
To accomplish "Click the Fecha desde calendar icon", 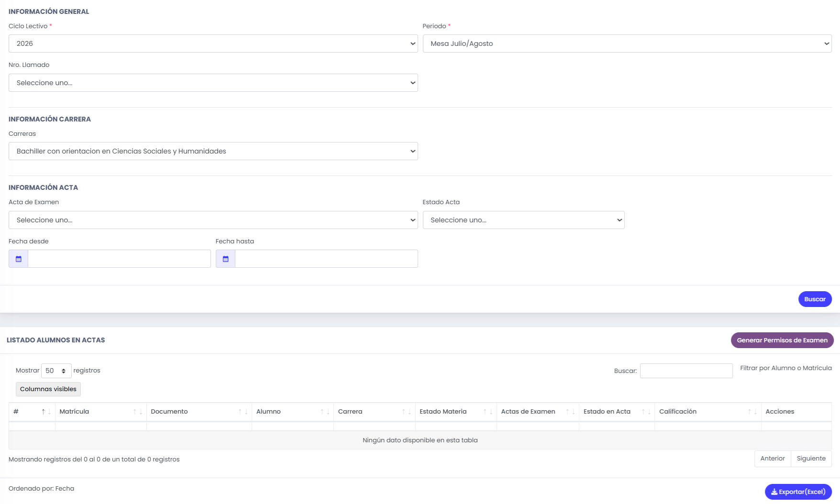I will [19, 259].
